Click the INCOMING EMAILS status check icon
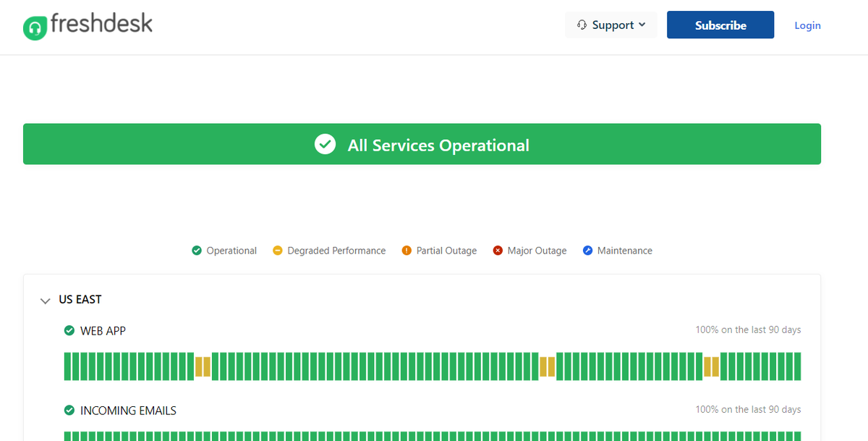Screen dimensions: 868x441 69,410
